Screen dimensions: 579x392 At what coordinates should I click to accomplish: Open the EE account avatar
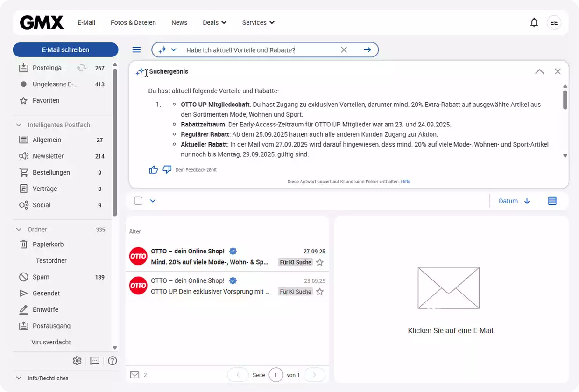pyautogui.click(x=554, y=22)
